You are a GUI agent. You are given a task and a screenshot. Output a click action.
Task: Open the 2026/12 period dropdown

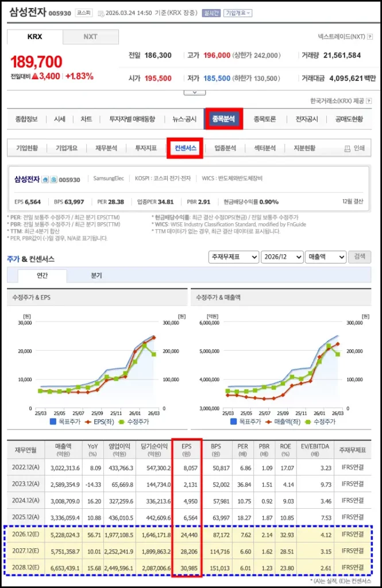pyautogui.click(x=282, y=257)
